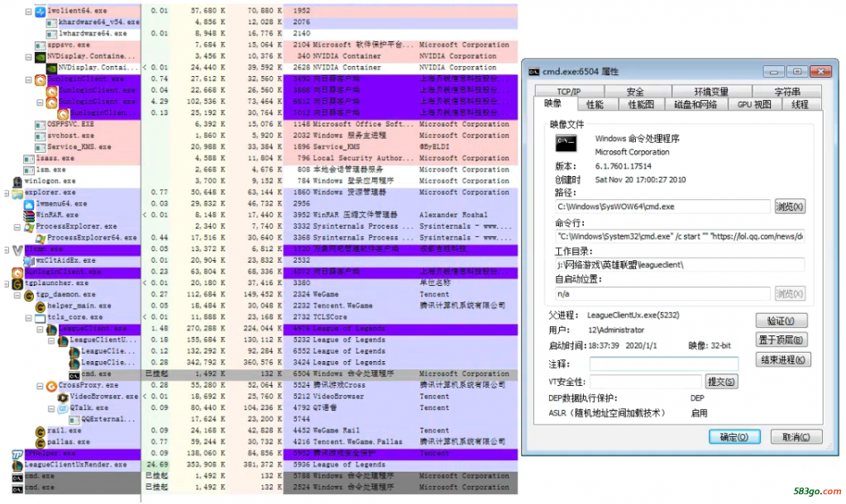The width and height of the screenshot is (846, 504).
Task: Click the QTalk.exe icon
Action: click(63, 409)
